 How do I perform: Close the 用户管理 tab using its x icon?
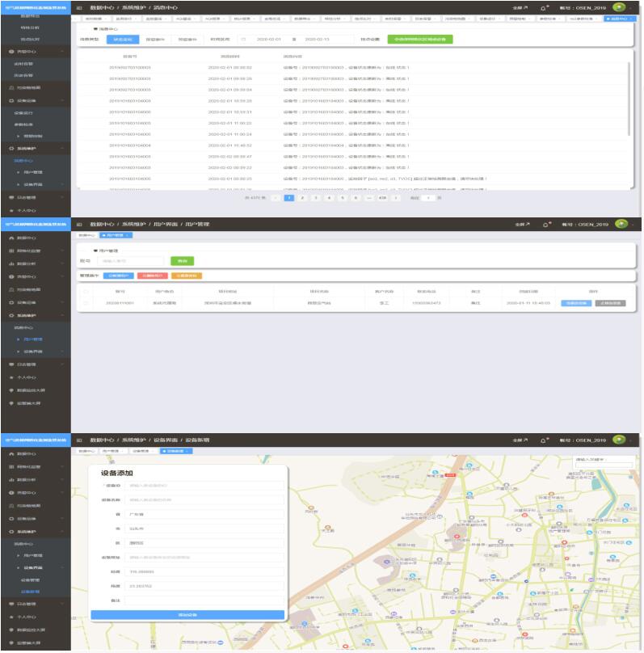128,234
